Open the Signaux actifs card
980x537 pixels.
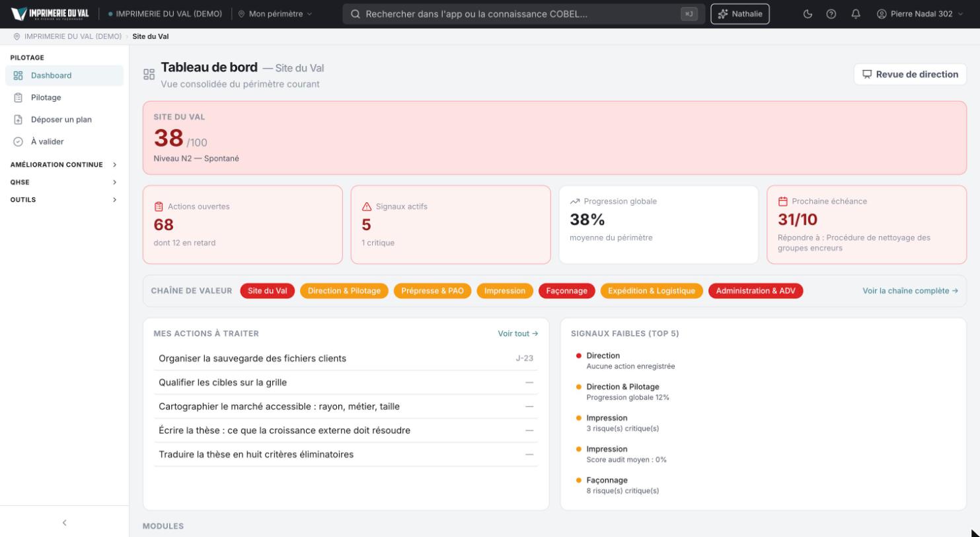(x=451, y=225)
